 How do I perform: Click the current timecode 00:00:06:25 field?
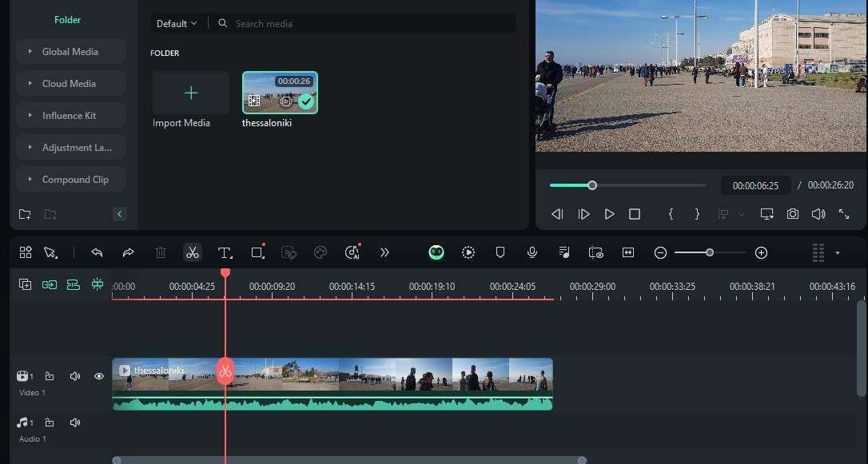tap(755, 186)
